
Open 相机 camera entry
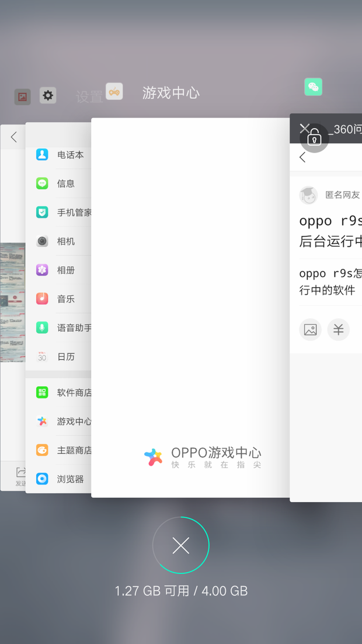click(58, 241)
